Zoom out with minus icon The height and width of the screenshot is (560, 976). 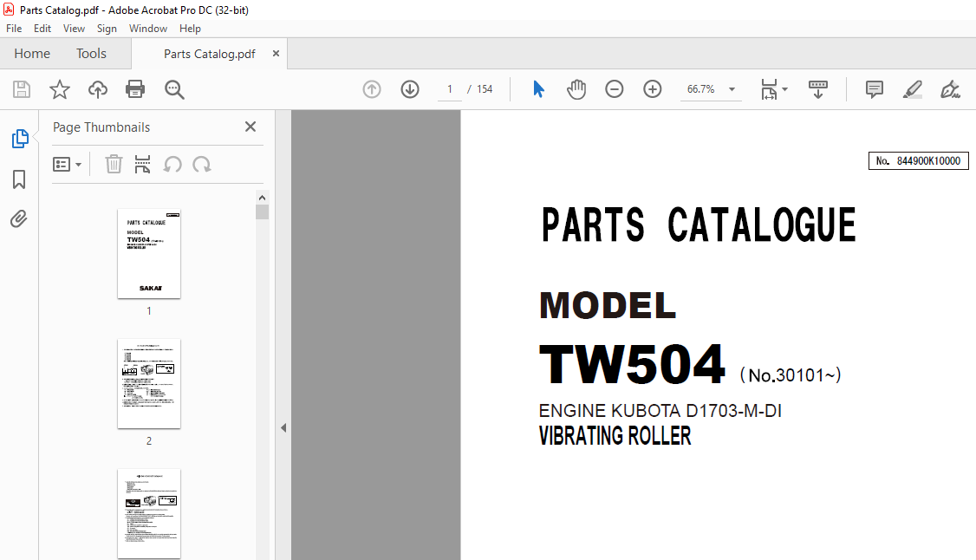coord(615,89)
